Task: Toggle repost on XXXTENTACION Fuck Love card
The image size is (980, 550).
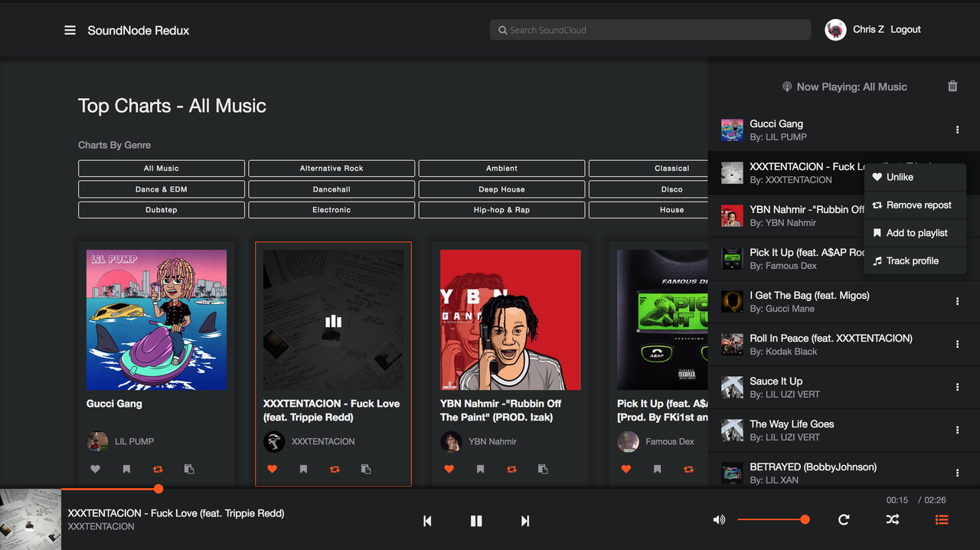Action: pyautogui.click(x=335, y=469)
